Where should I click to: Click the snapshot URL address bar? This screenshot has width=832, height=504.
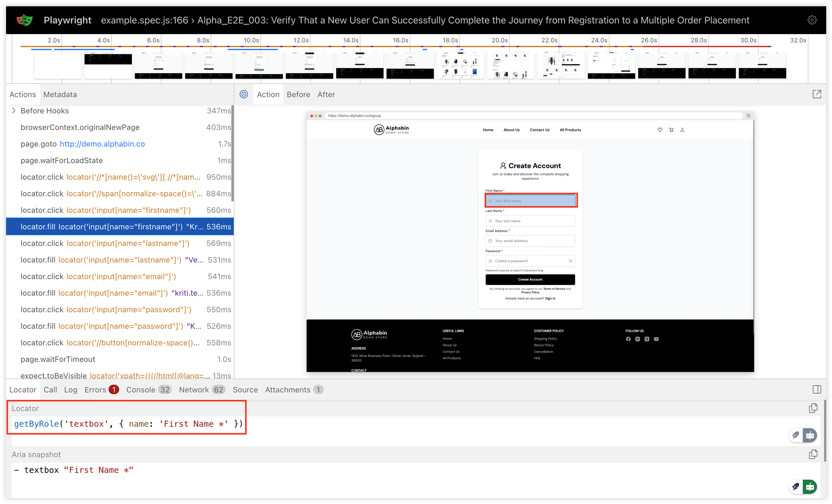(533, 116)
